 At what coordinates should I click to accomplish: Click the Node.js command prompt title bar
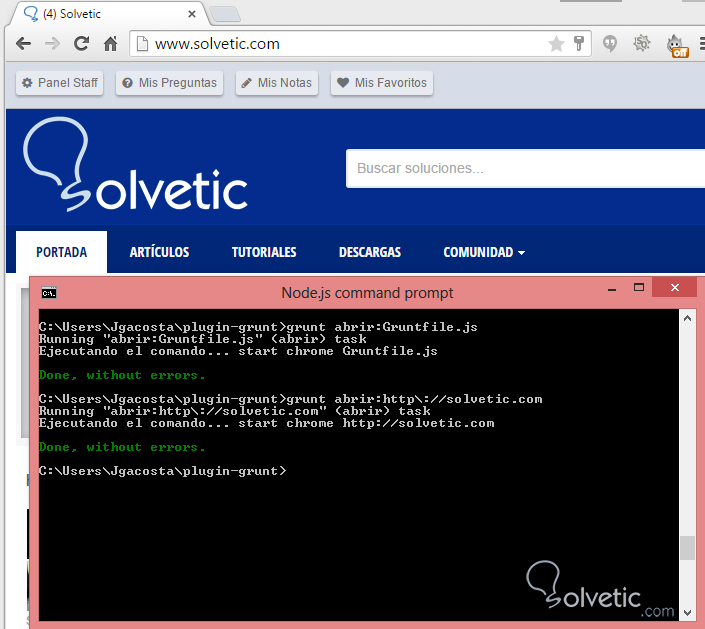[367, 293]
